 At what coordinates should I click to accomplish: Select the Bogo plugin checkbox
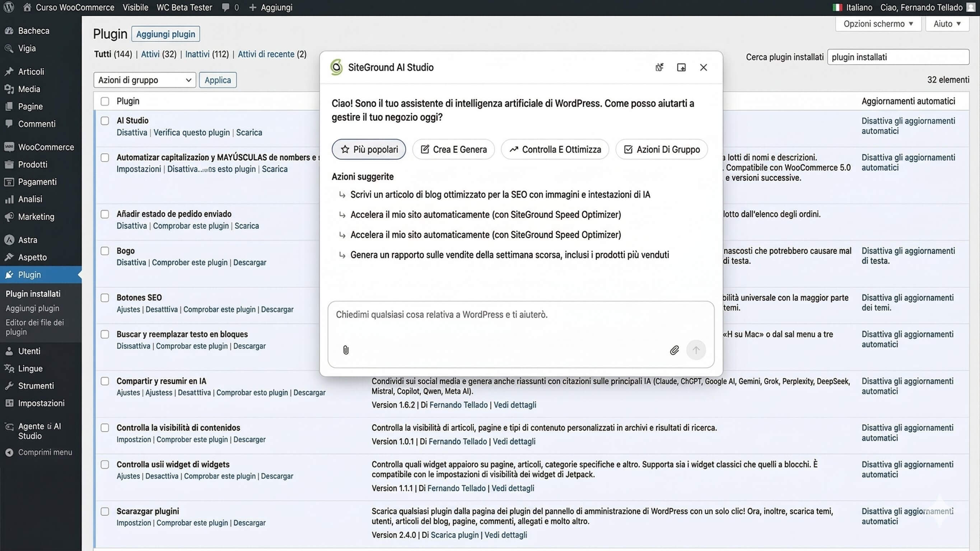[x=104, y=251]
